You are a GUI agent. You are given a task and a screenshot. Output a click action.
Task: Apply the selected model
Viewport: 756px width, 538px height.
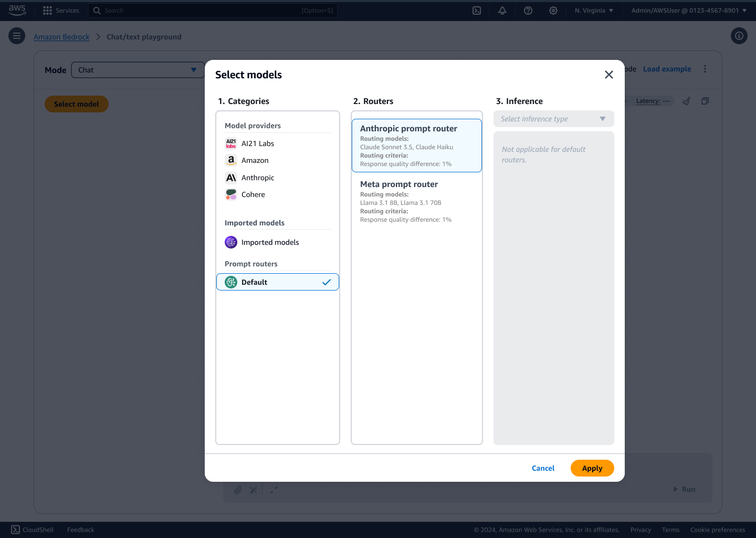(592, 468)
